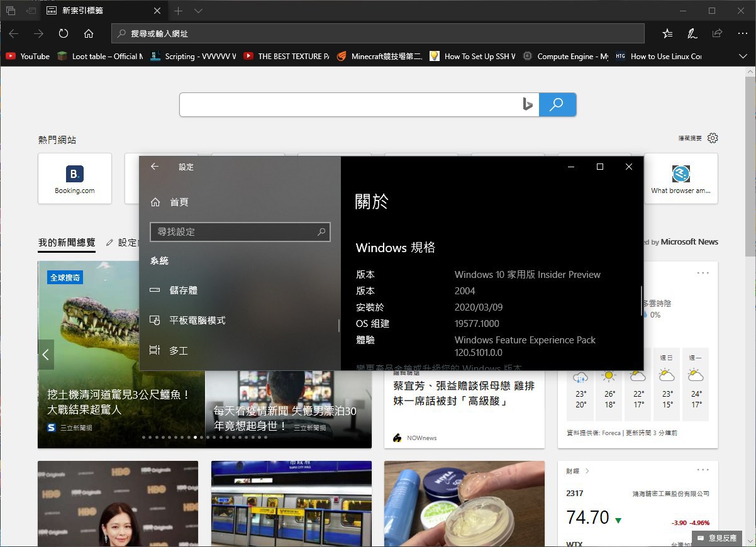Image resolution: width=756 pixels, height=547 pixels.
Task: Click the Microsoft News label
Action: (x=689, y=242)
